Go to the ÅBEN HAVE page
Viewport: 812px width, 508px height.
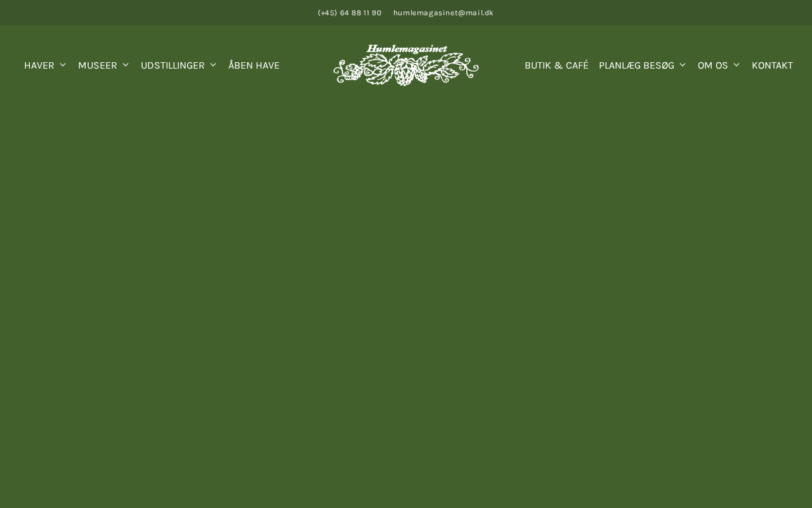(254, 65)
